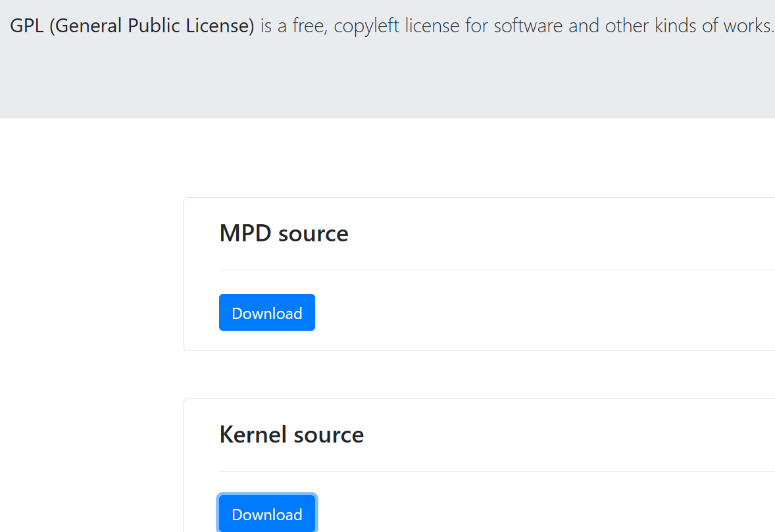Click Download button under Kernel source
The width and height of the screenshot is (775, 532).
point(266,514)
